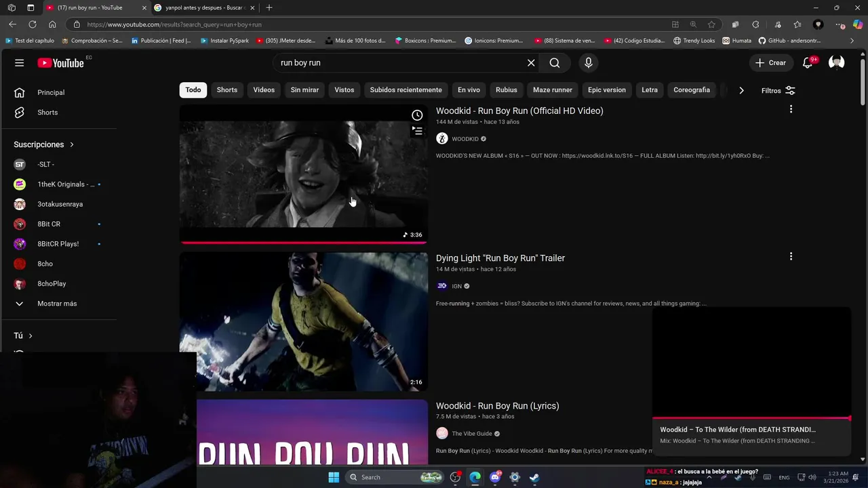Select the Maze runner filter chip
Screen dimensions: 868x488
point(553,90)
